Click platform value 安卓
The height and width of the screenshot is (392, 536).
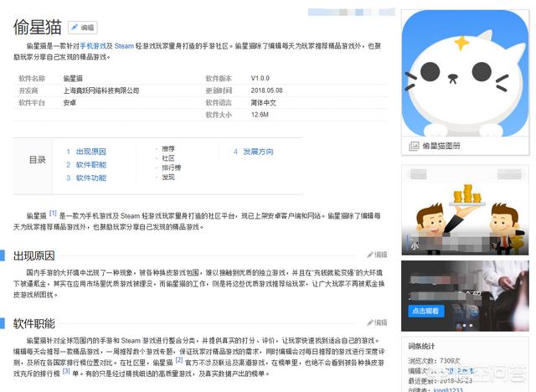click(70, 102)
